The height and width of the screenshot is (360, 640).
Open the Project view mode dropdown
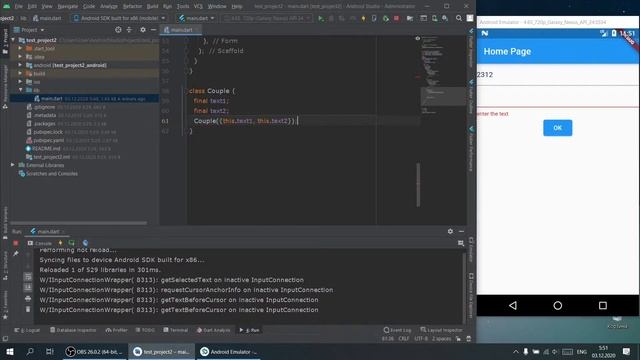click(x=29, y=30)
